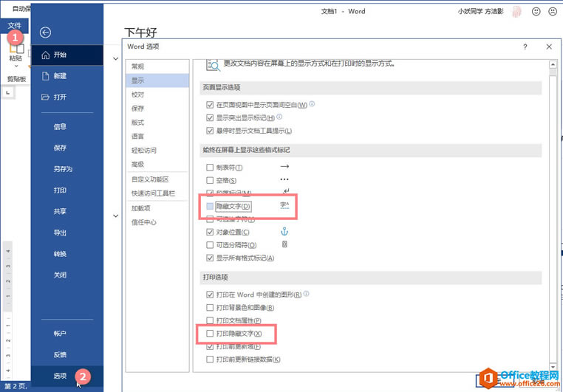Open 选项 (Options) at the menu bottom
Viewport: 563px width, 392px height.
[x=67, y=376]
